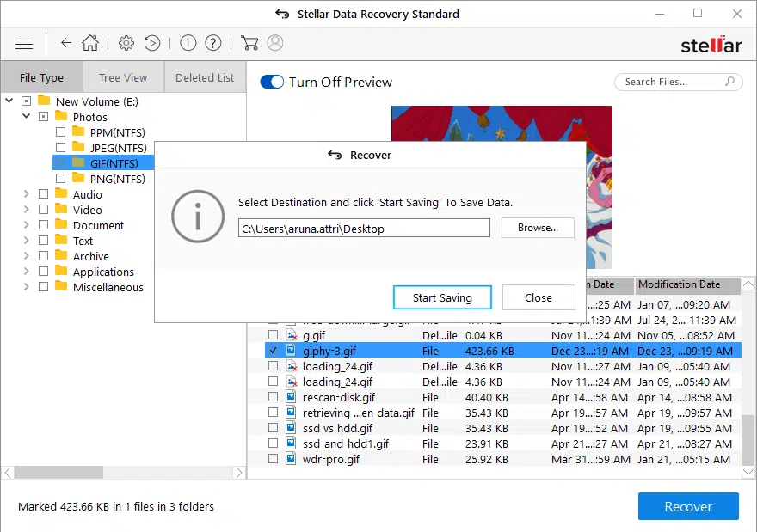Expand the Document tree node
The width and height of the screenshot is (757, 532).
pyautogui.click(x=26, y=225)
